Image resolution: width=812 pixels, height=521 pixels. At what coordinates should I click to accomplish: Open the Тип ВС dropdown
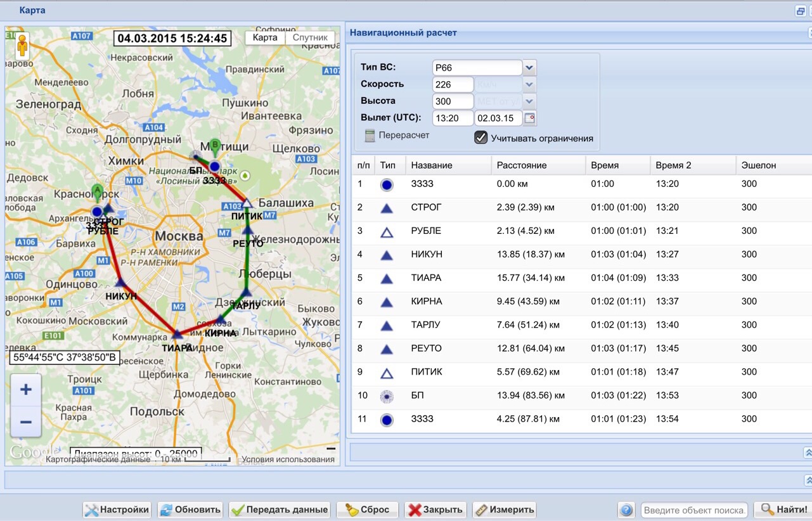coord(529,67)
